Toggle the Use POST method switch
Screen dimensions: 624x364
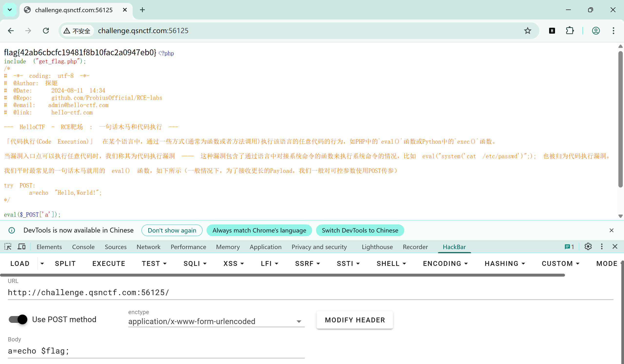click(18, 319)
